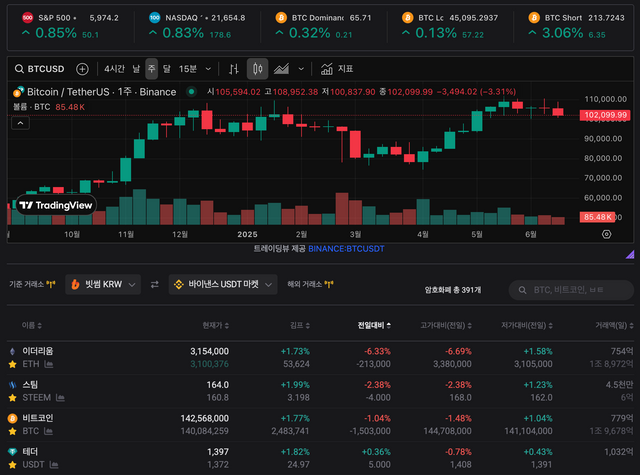Toggle the favorite star for STEEM

[x=13, y=398]
